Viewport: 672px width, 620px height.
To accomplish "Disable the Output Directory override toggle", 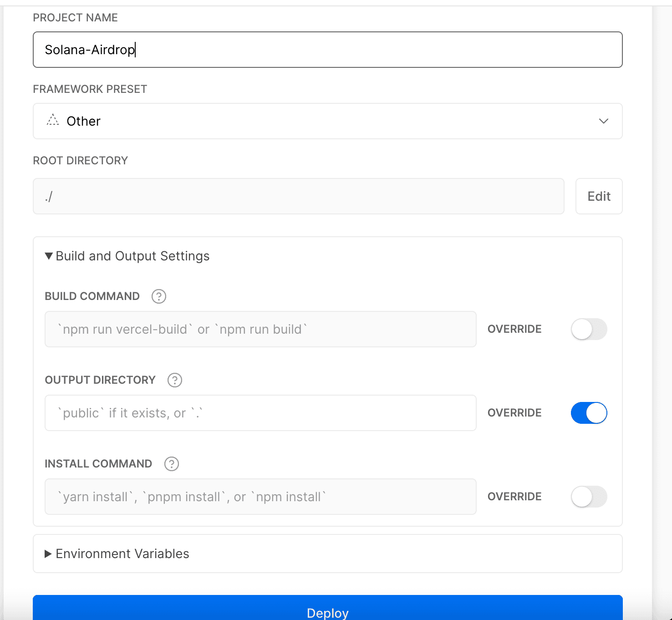I will (x=589, y=413).
